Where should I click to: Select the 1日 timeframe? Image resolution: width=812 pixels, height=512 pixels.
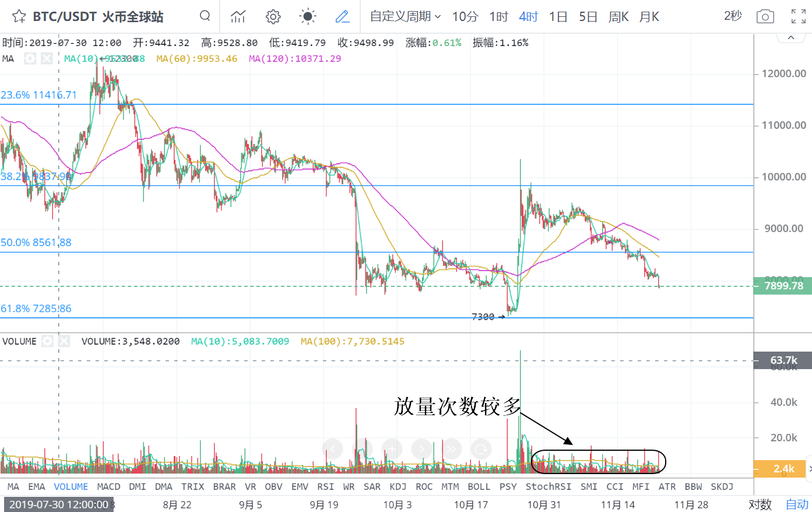[x=558, y=16]
